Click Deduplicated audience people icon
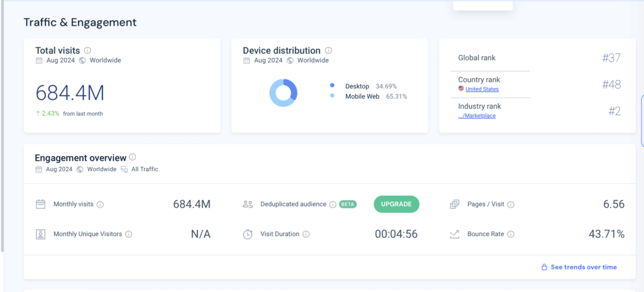Screen dimensions: 644x292 pyautogui.click(x=248, y=205)
